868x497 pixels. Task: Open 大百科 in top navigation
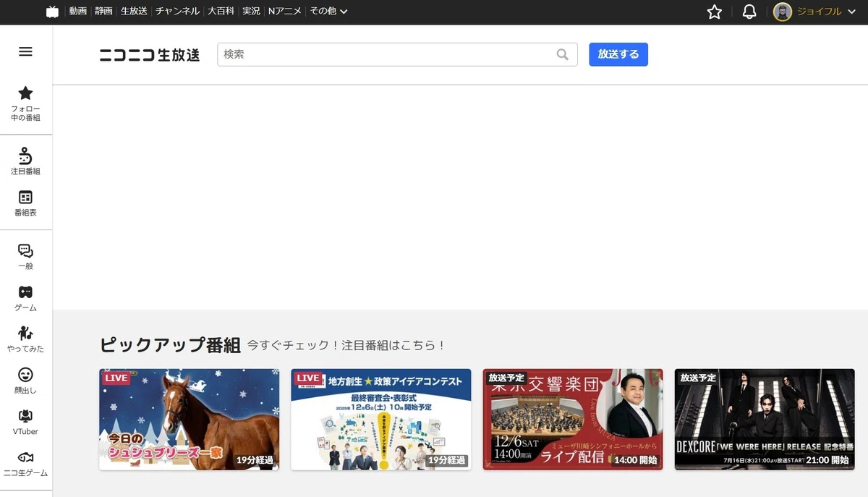tap(221, 12)
